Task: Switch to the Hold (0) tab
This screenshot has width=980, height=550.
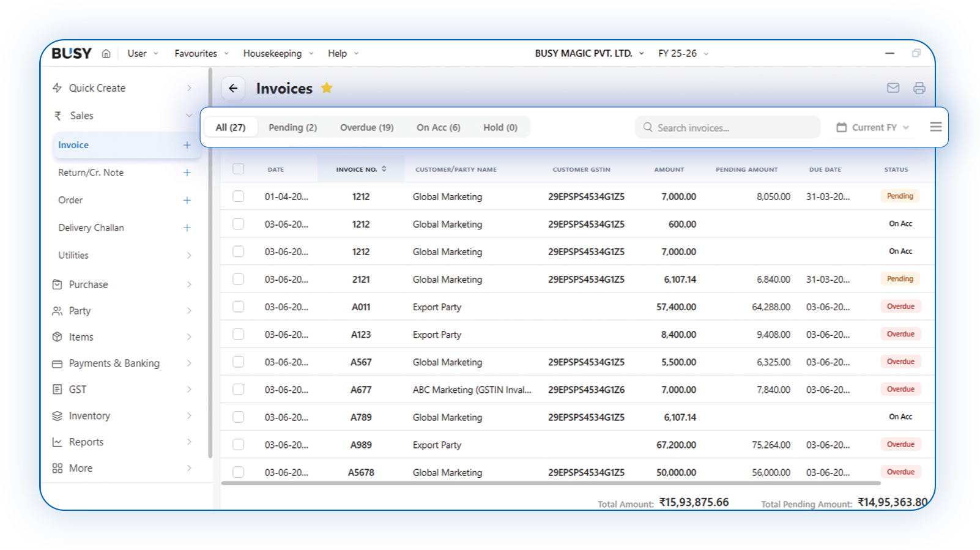Action: pos(500,127)
